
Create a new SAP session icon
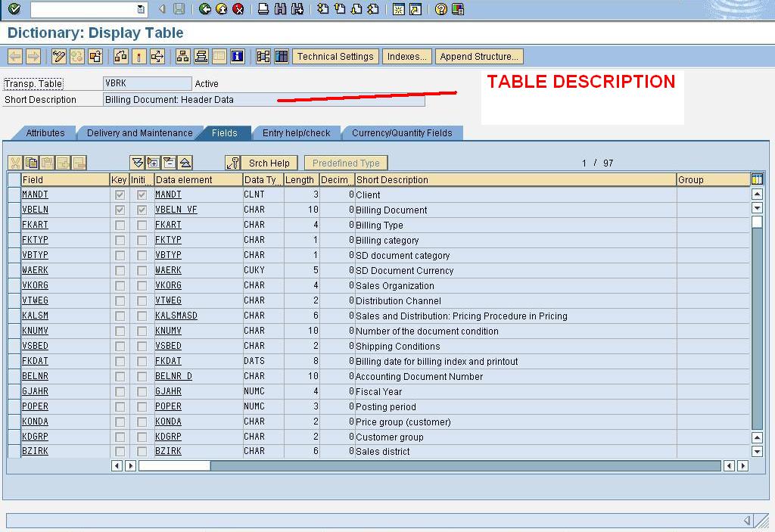coord(397,10)
